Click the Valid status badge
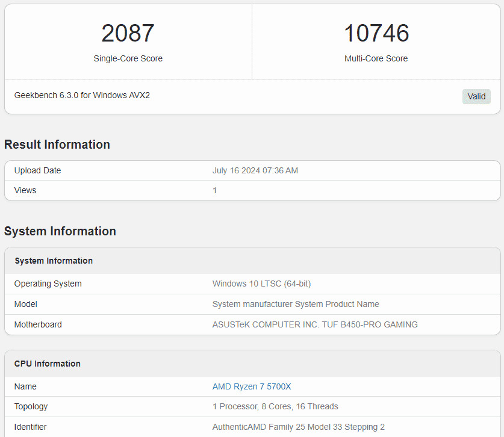Screen dimensions: 504x437 pyautogui.click(x=476, y=96)
